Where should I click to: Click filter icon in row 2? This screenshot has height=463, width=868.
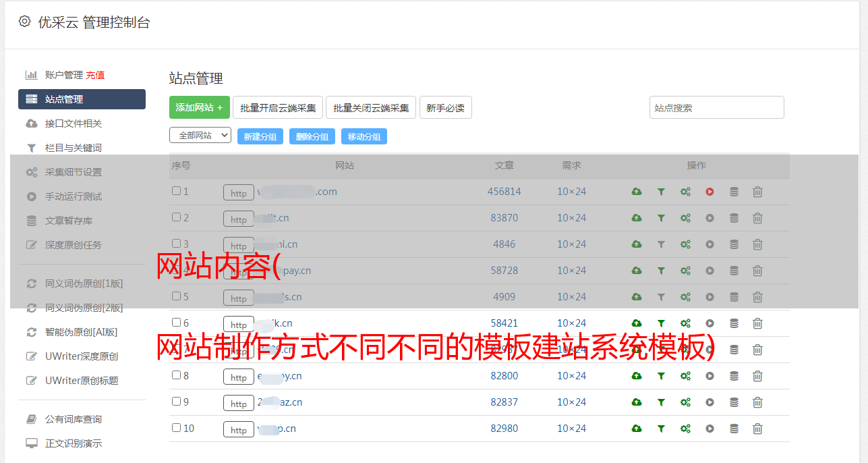pos(661,218)
